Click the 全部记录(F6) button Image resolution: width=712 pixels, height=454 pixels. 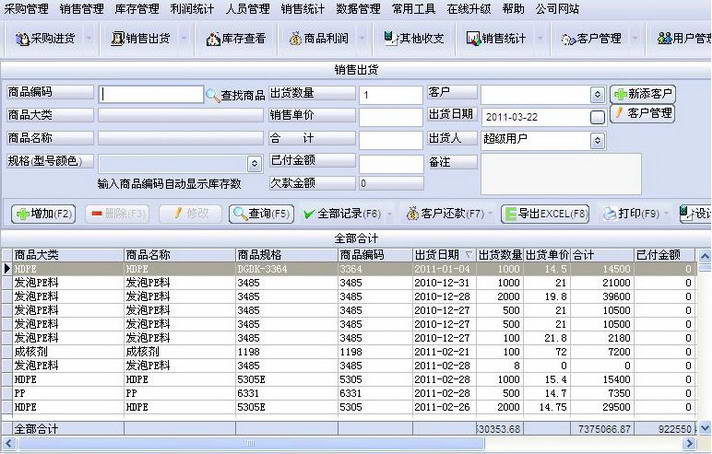click(341, 214)
